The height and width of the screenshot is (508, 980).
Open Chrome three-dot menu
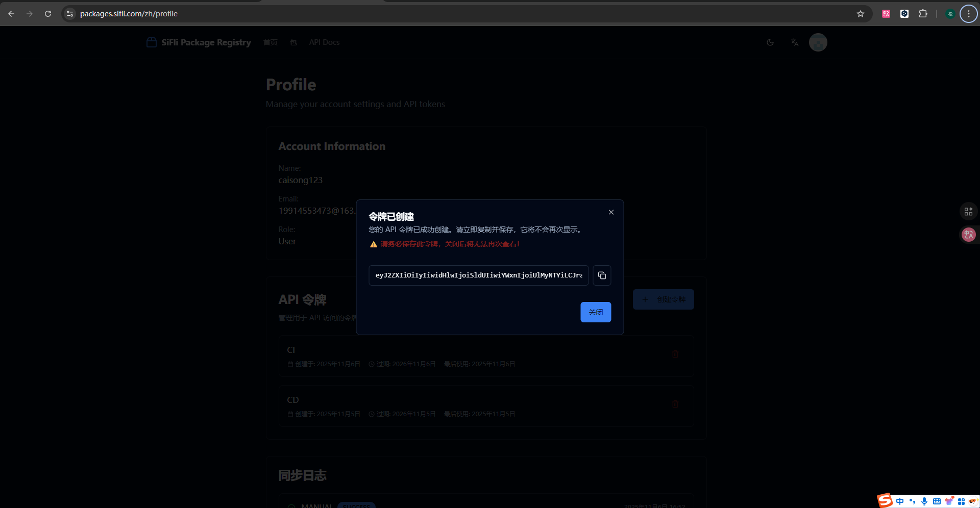point(968,14)
